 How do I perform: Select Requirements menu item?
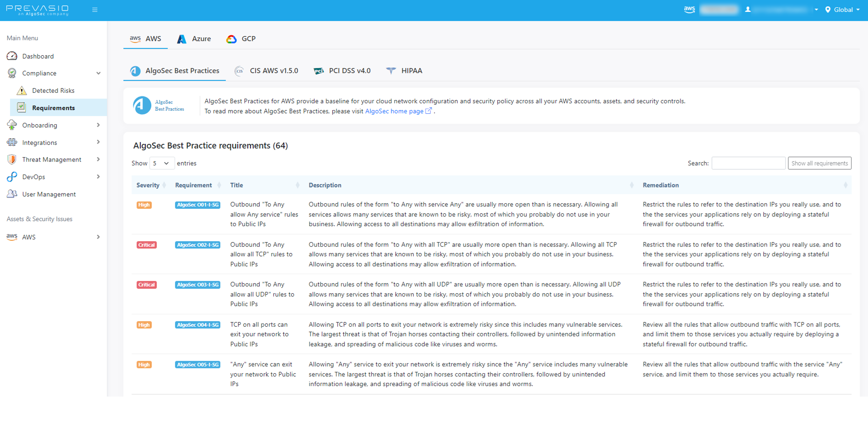tap(58, 107)
